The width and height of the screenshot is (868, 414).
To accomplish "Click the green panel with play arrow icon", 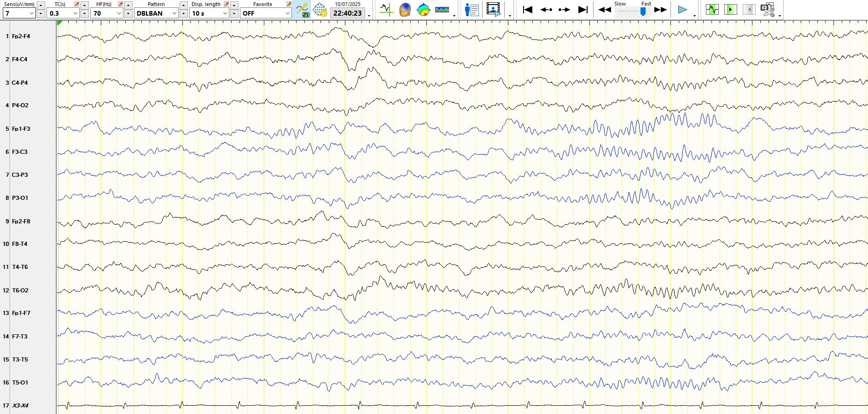I will coord(731,10).
